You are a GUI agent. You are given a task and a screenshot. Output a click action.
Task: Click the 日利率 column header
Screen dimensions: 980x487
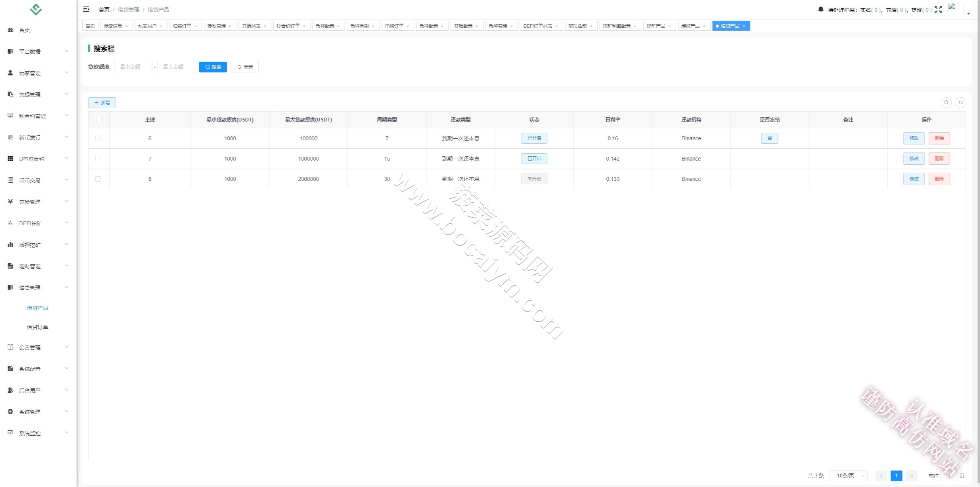click(x=612, y=120)
